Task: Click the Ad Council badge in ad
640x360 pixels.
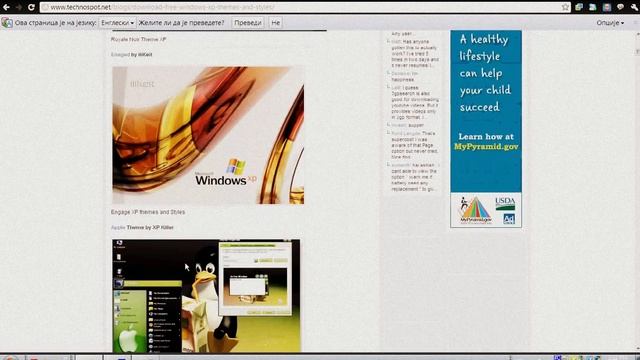Action: (509, 219)
